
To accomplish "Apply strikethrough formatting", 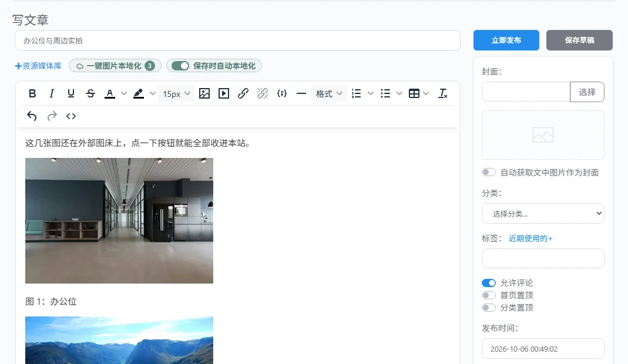I will pyautogui.click(x=90, y=94).
